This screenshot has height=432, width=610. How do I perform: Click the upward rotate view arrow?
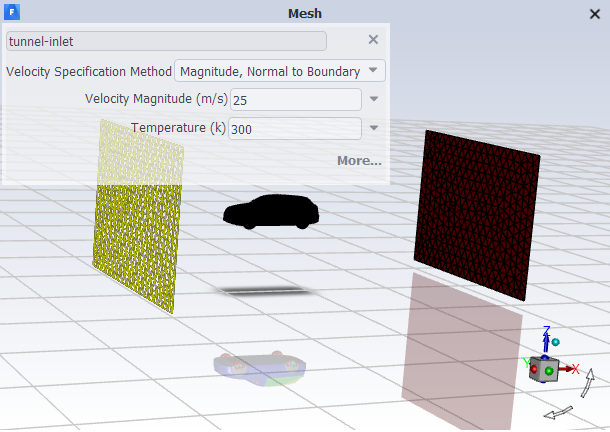[587, 383]
